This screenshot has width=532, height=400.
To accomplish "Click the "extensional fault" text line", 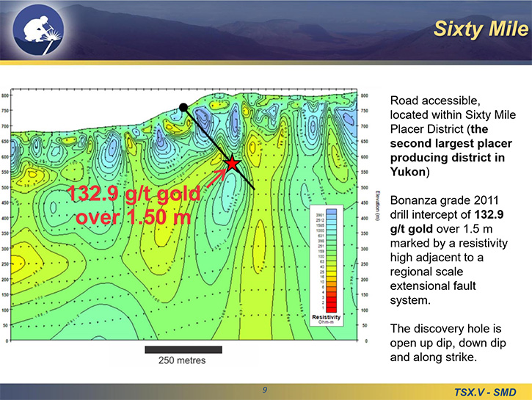I will click(433, 286).
